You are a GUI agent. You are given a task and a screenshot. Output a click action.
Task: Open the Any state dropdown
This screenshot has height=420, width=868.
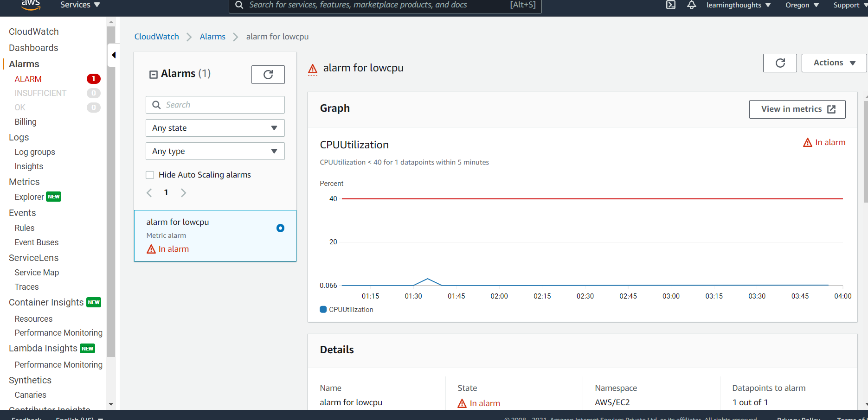coord(215,127)
